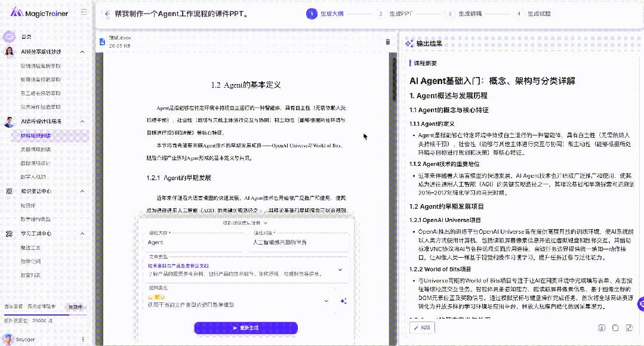
Task: Copy the output outline
Action: coord(615,328)
